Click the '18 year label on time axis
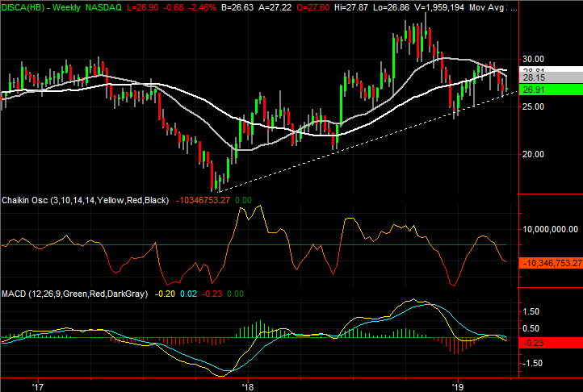 (249, 386)
